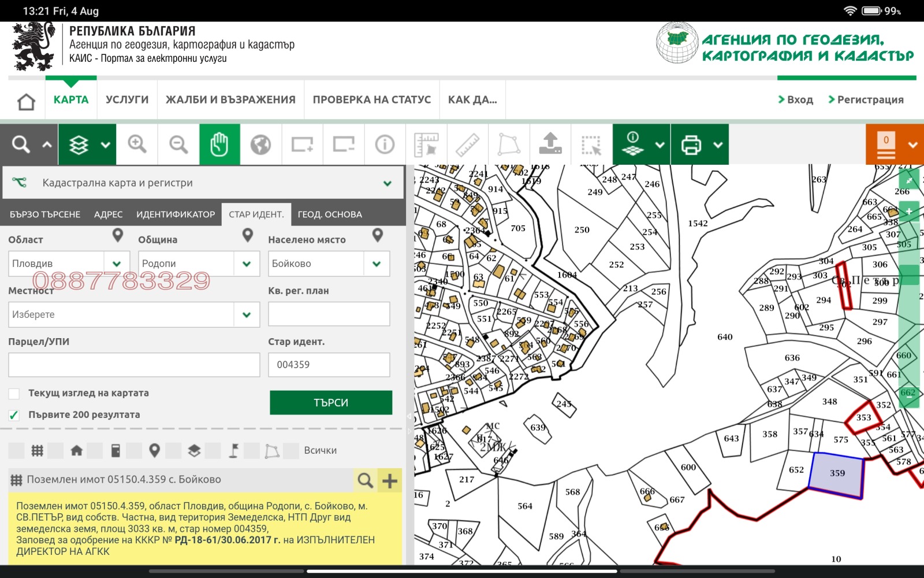Click the zoom in magnifier tool
This screenshot has height=578, width=924.
137,144
